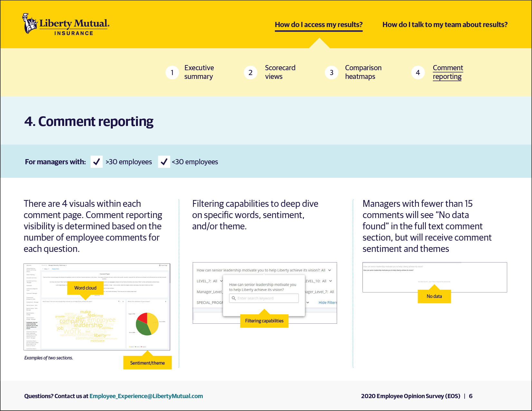Click the 'For managers with:' label
This screenshot has width=532, height=411.
click(55, 162)
